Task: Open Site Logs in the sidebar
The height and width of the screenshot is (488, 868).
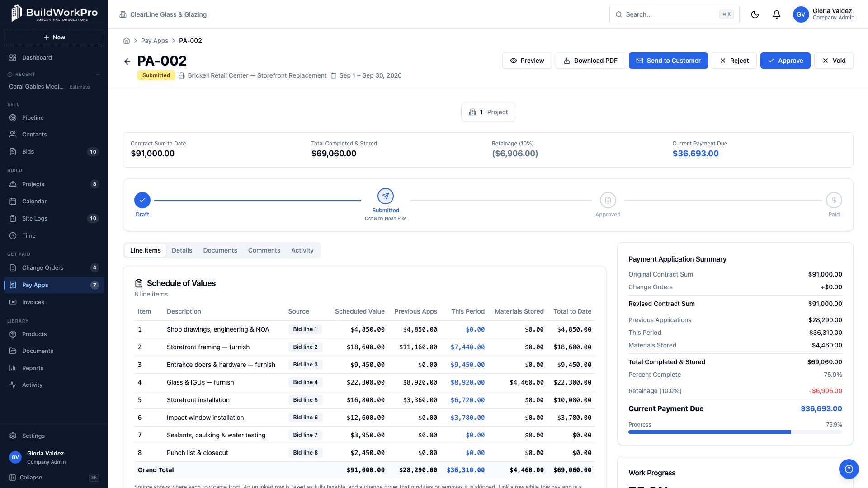Action: (x=54, y=219)
